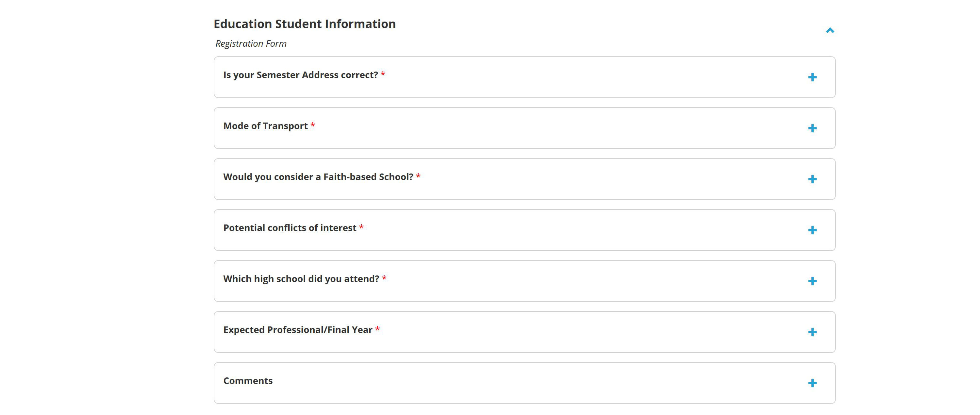Click the Potential conflicts of interest label
The width and height of the screenshot is (980, 415).
click(x=290, y=228)
